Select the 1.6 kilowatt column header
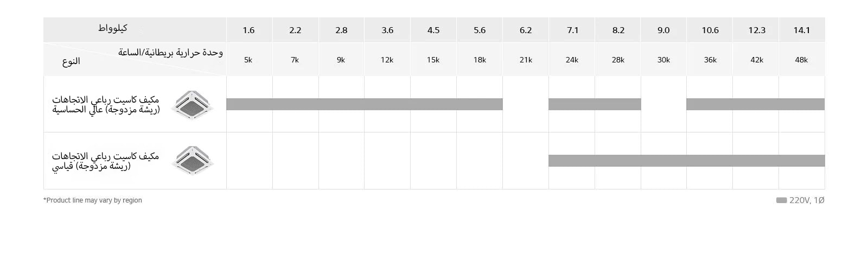This screenshot has width=868, height=259. point(248,30)
